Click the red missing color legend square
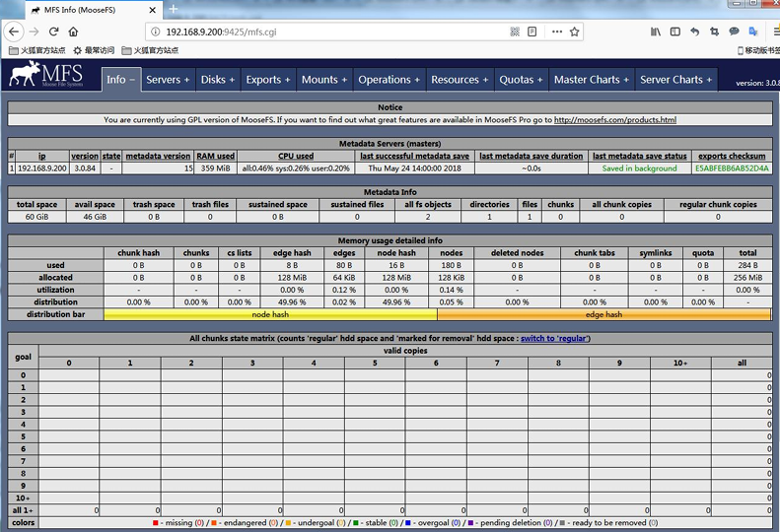The image size is (780, 532). (156, 523)
